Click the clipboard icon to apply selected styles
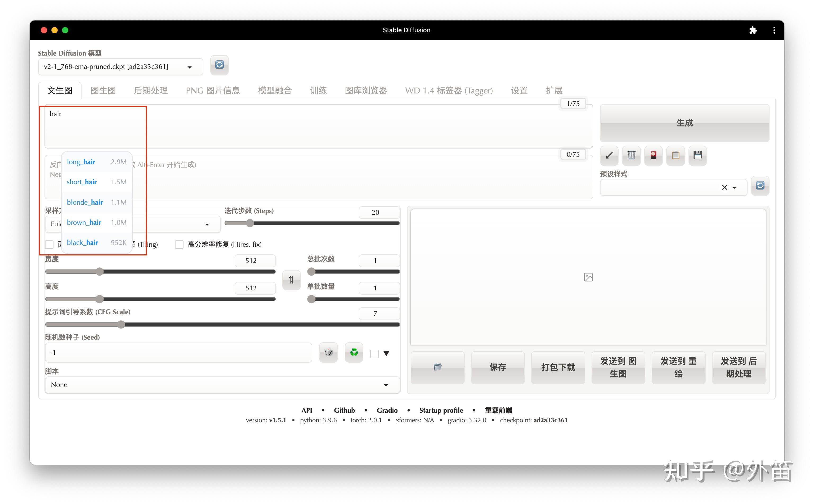This screenshot has height=504, width=814. point(675,155)
